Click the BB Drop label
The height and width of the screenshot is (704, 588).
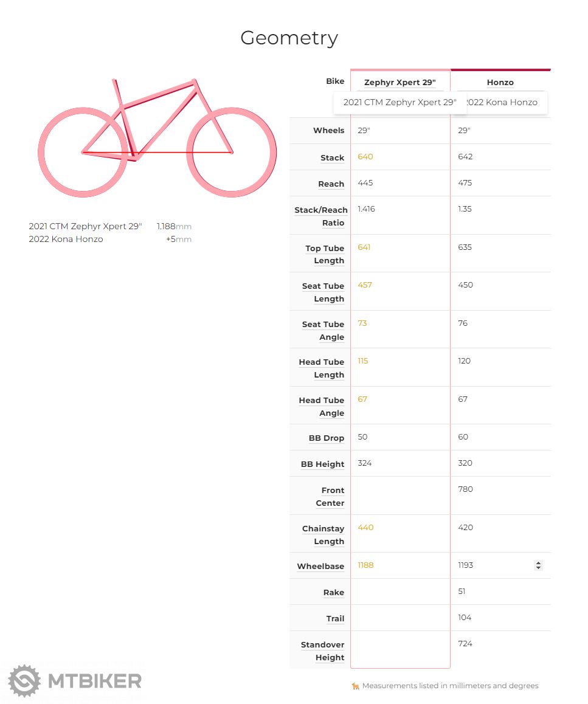pos(326,438)
